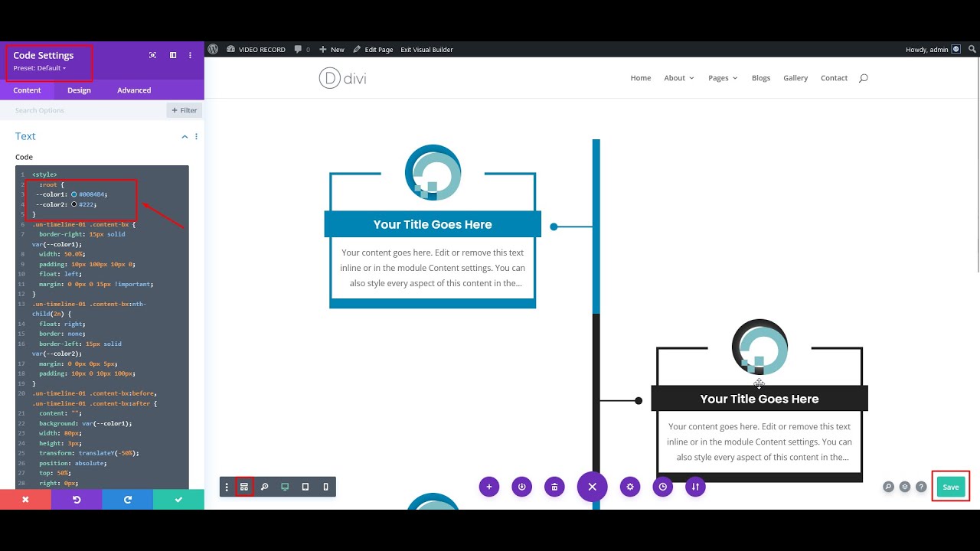Click the gray search icon near Save
980x551 pixels.
(888, 487)
